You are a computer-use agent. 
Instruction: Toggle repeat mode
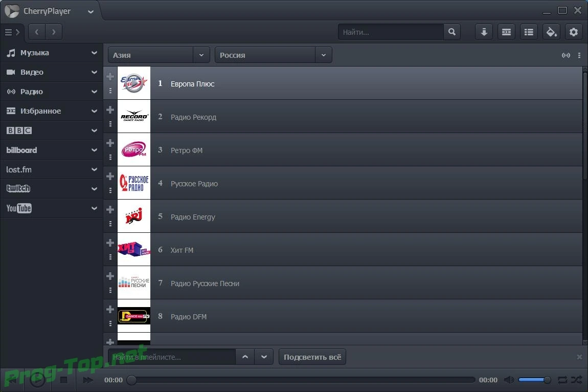(x=562, y=380)
